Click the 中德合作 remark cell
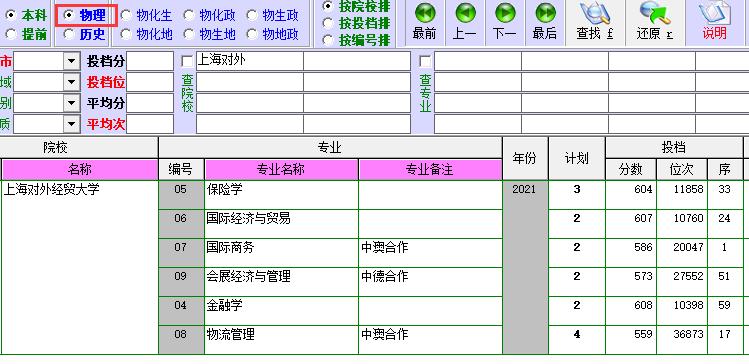749x364 pixels. click(430, 282)
